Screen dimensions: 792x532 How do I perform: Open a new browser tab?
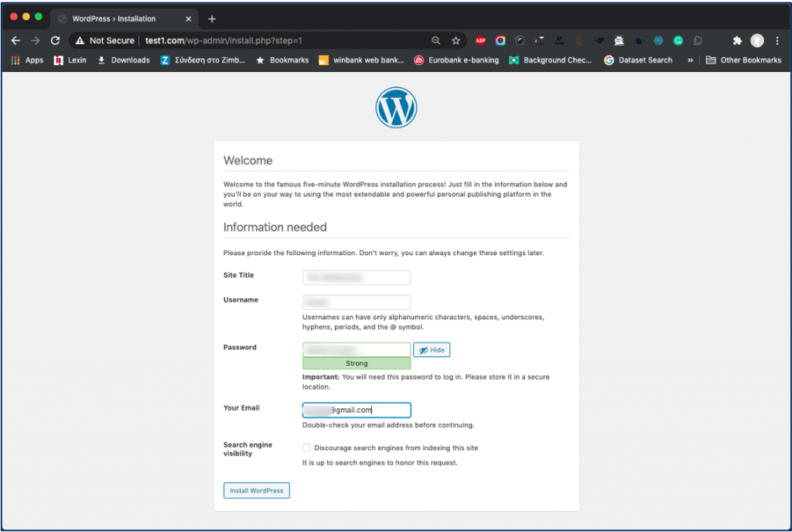click(x=212, y=19)
